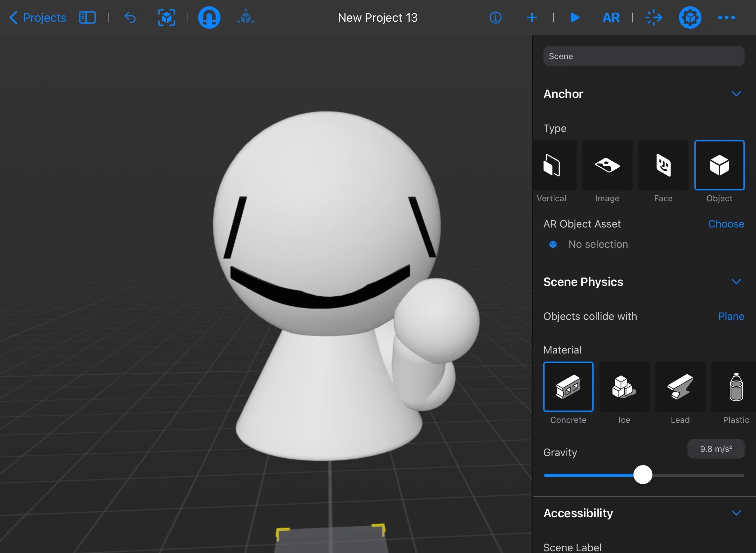Image resolution: width=756 pixels, height=553 pixels.
Task: Go back to Projects
Action: click(38, 17)
